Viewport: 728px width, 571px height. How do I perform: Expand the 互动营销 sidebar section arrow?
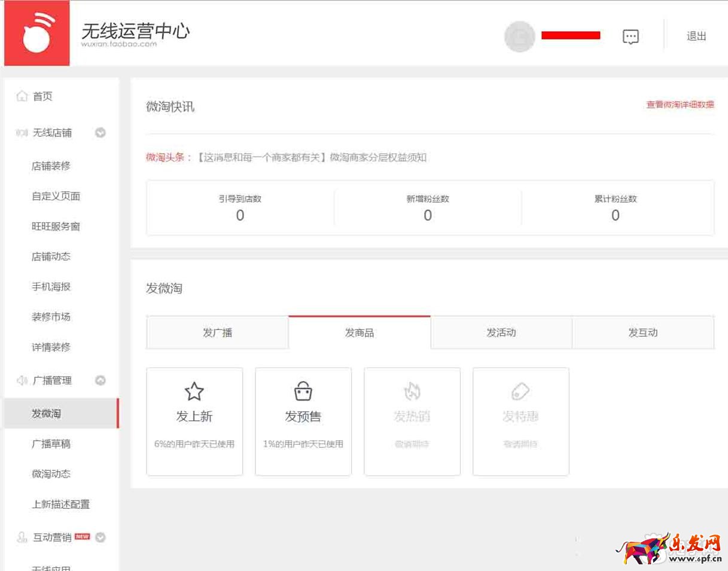(100, 537)
